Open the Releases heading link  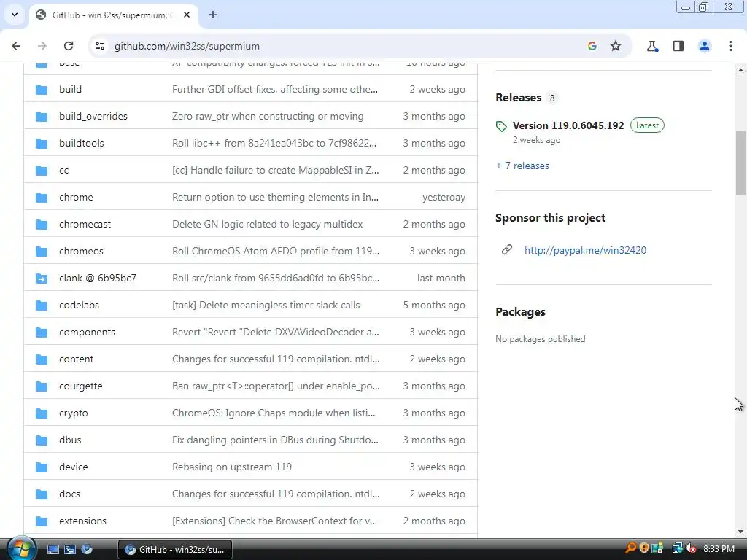coord(519,98)
